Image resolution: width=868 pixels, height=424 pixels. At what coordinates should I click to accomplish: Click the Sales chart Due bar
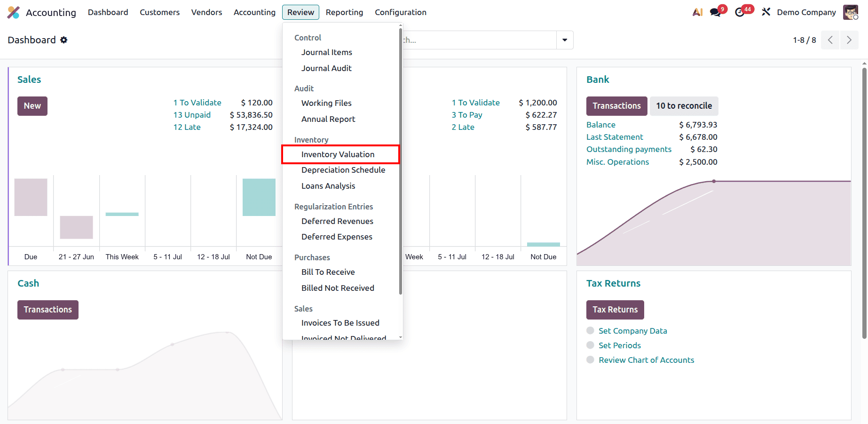[31, 197]
